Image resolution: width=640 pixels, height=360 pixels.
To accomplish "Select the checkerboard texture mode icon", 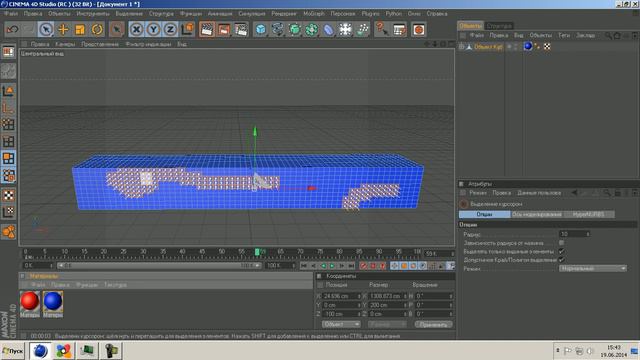I will point(8,196).
